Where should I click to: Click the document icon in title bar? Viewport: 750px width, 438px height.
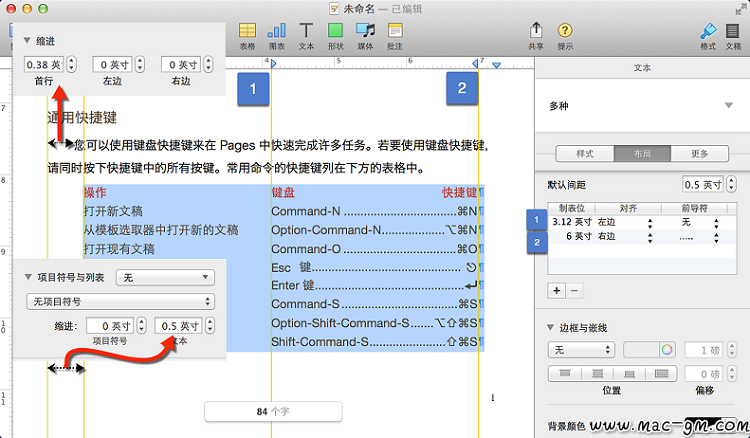(334, 9)
